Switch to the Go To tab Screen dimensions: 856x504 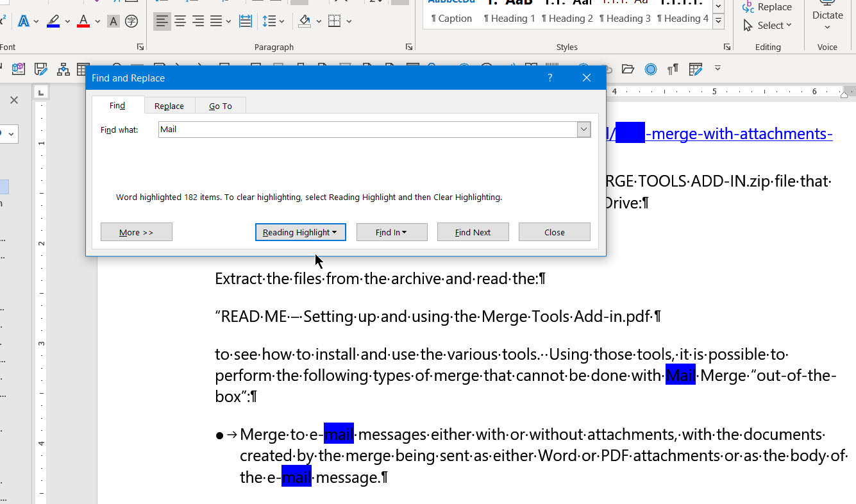(x=221, y=106)
